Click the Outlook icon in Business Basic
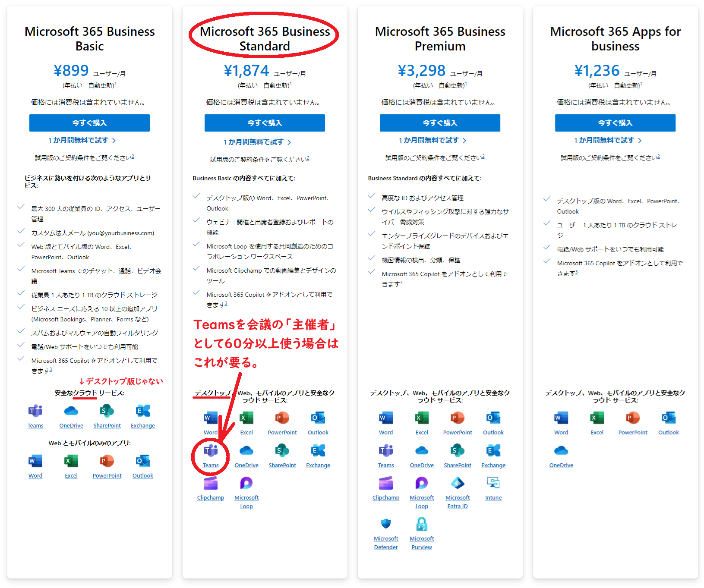The height and width of the screenshot is (588, 704). (x=143, y=461)
